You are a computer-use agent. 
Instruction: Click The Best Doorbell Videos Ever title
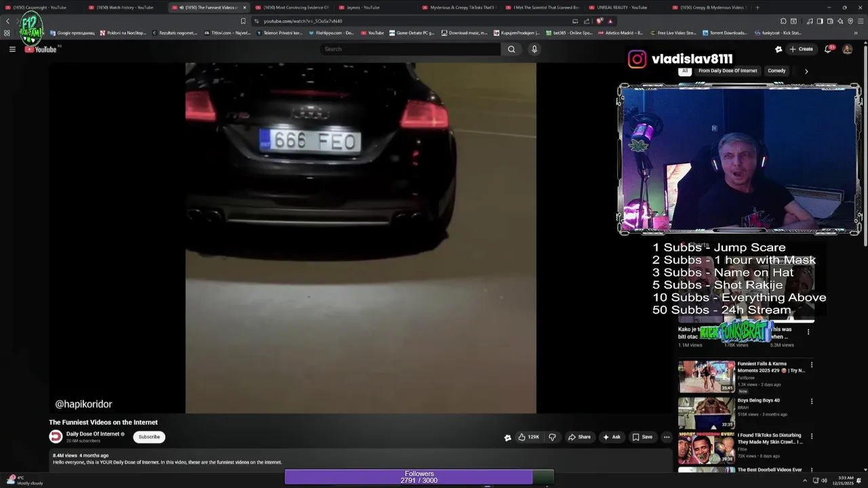point(770,470)
